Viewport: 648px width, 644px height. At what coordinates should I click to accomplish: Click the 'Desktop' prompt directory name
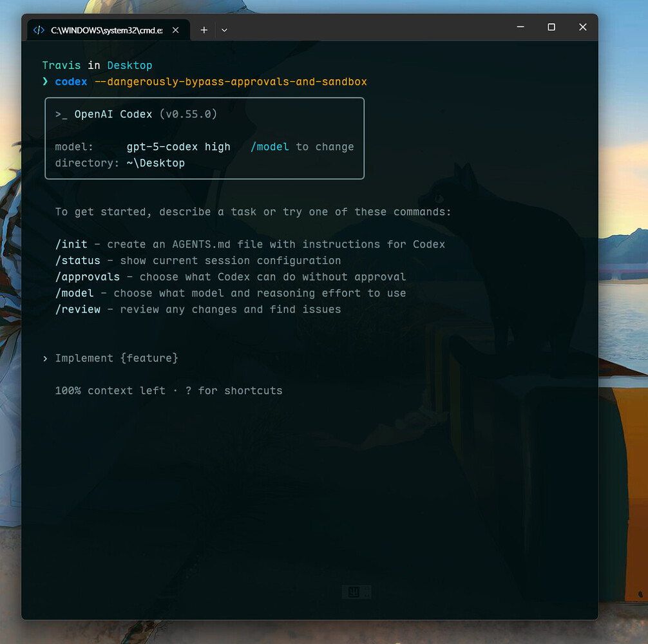[x=129, y=66]
